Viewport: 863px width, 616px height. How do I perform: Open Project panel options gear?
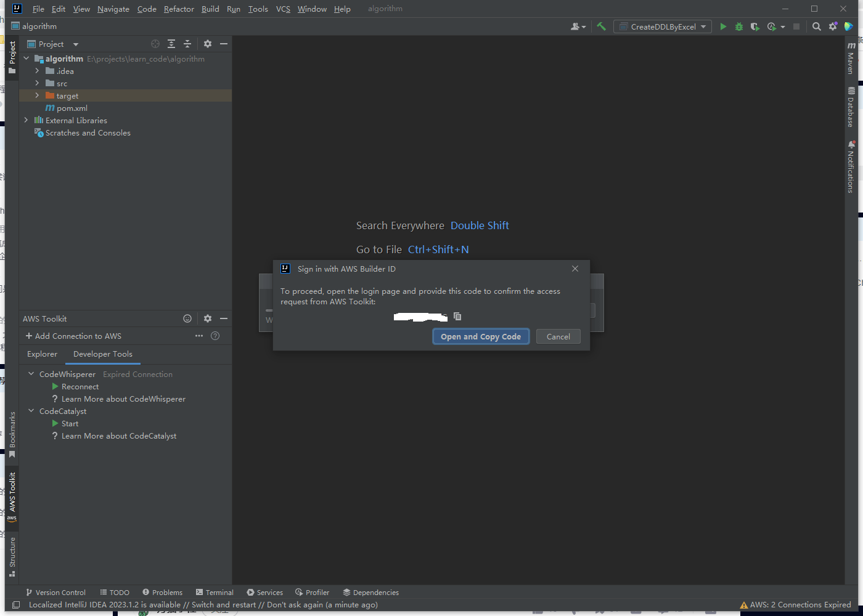(208, 44)
